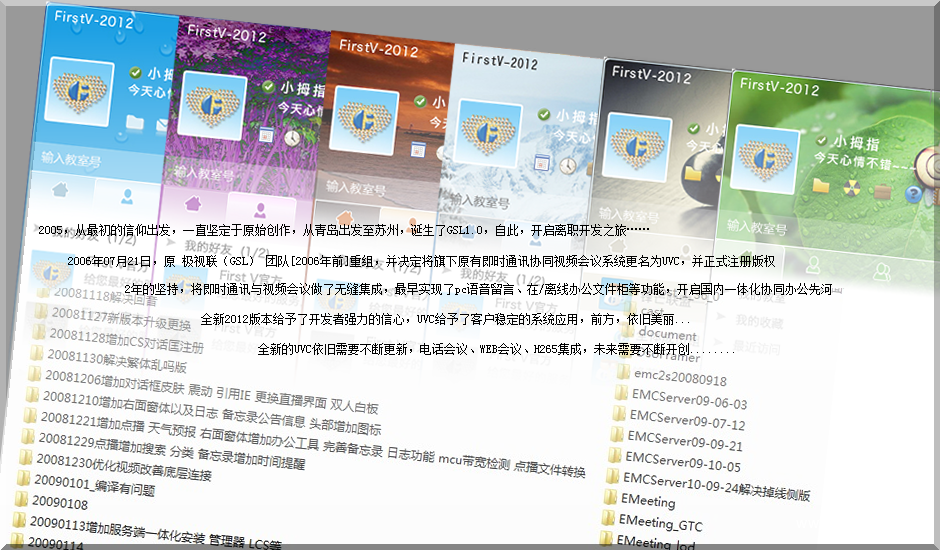Open the calendar icon in the purple window
The image size is (940, 550).
pyautogui.click(x=267, y=134)
